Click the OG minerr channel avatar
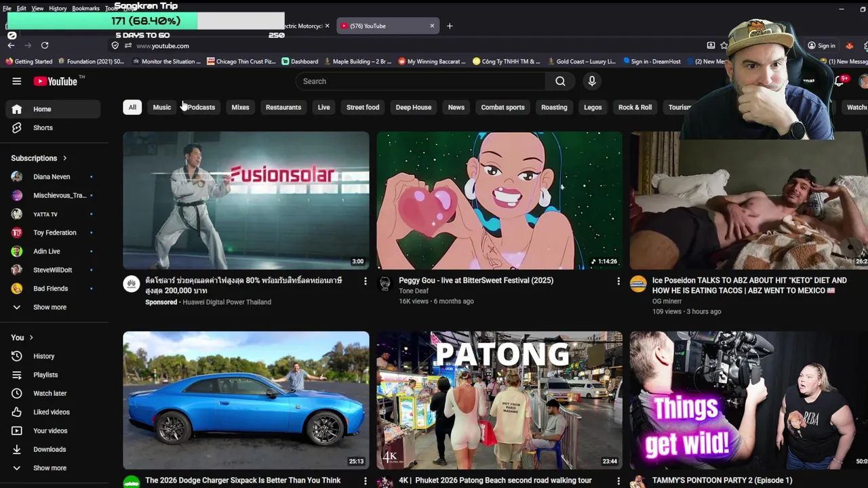 tap(638, 283)
